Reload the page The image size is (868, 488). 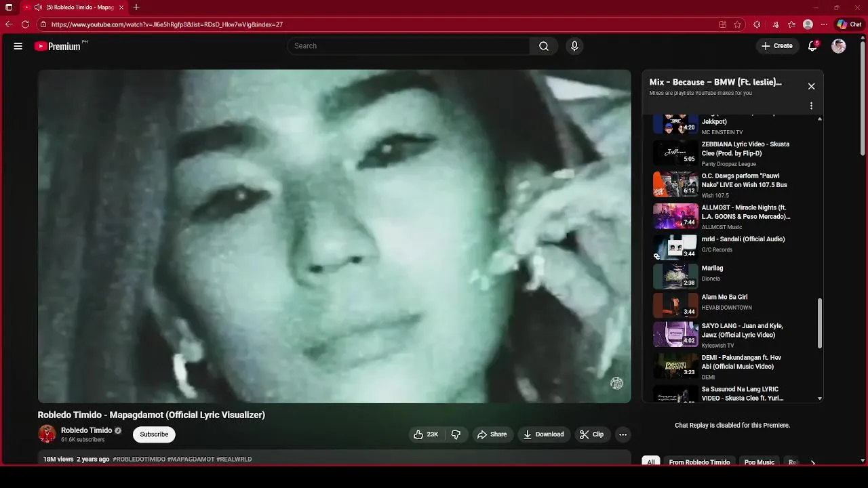click(x=25, y=24)
